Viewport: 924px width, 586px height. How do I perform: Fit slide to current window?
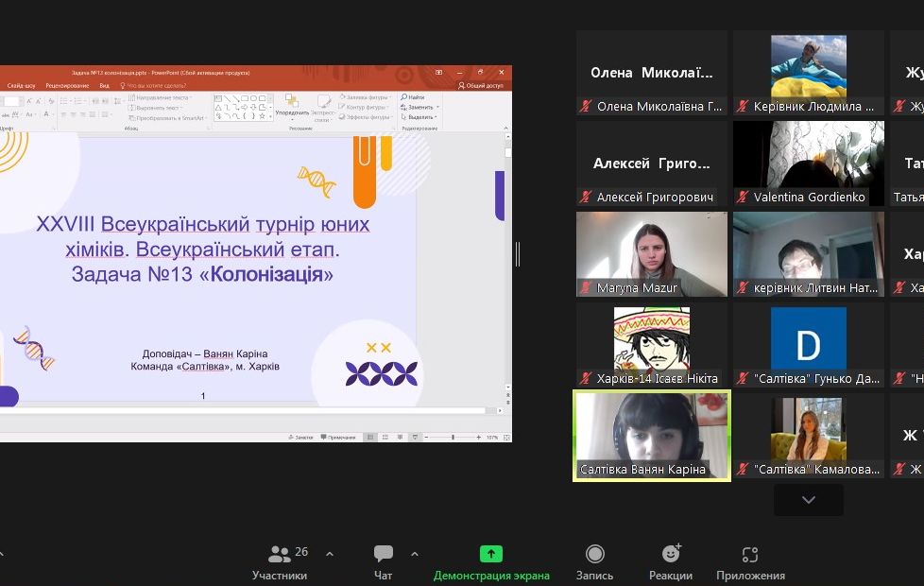506,438
